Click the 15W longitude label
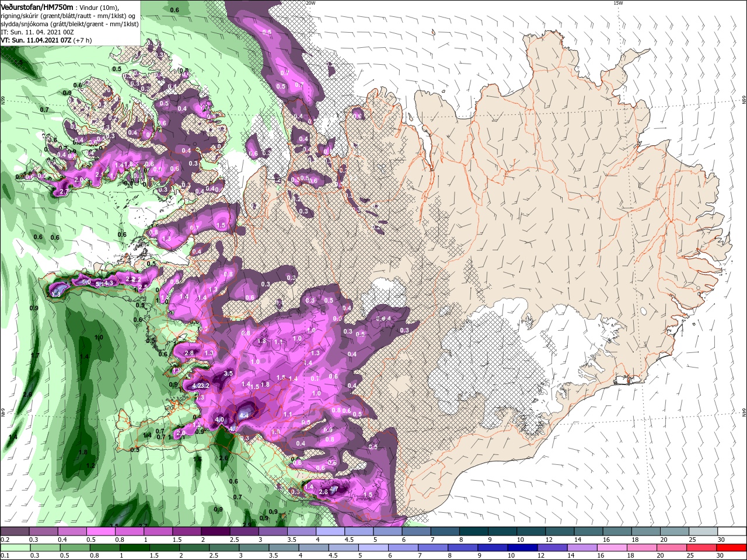The width and height of the screenshot is (747, 560). [x=618, y=3]
